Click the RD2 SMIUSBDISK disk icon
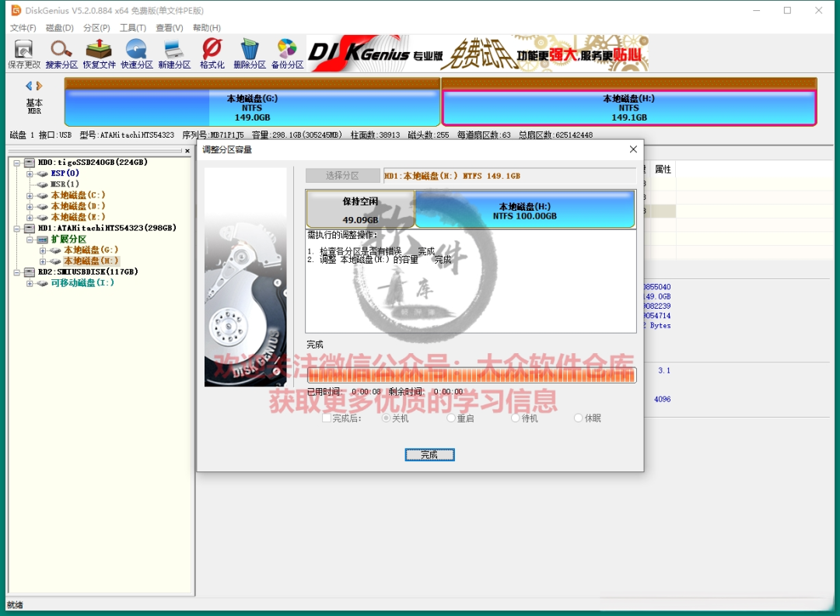The width and height of the screenshot is (840, 616). click(30, 272)
